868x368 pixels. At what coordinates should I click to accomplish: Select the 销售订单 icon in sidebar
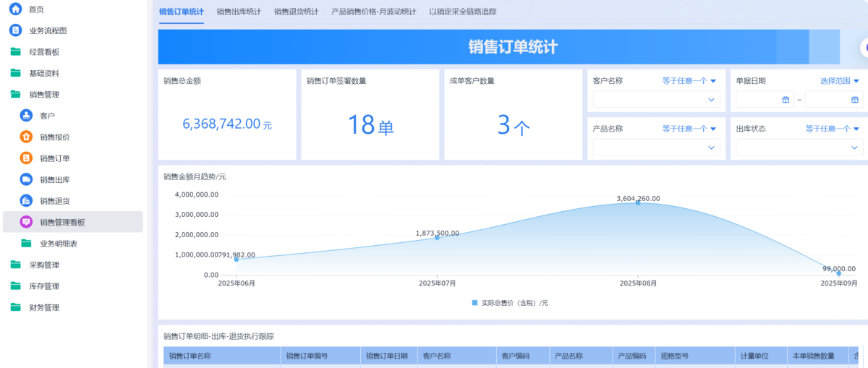point(26,158)
